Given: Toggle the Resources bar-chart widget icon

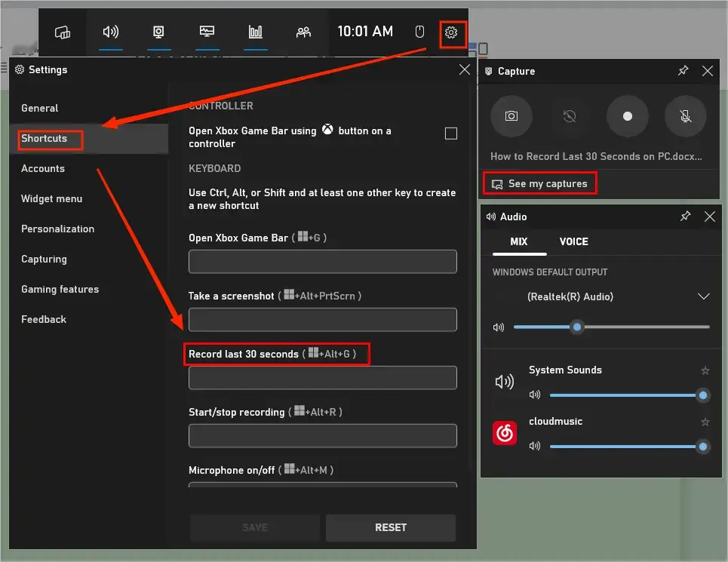Looking at the screenshot, I should click(255, 32).
